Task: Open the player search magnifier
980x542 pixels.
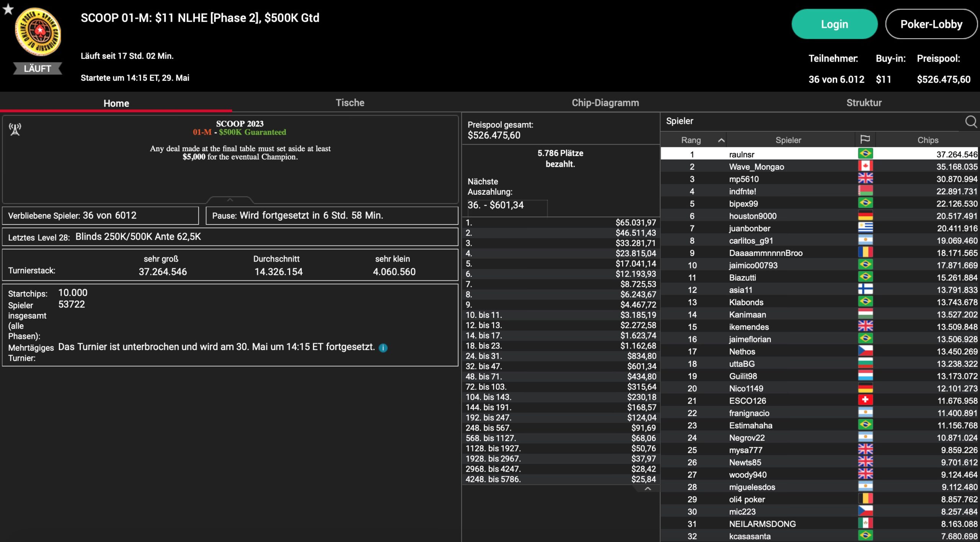Action: [x=970, y=122]
